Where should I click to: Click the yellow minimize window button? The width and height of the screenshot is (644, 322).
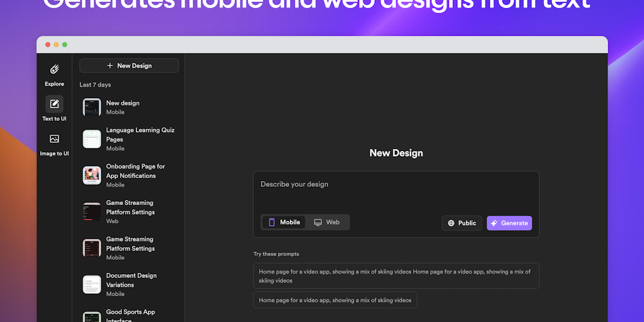point(56,45)
